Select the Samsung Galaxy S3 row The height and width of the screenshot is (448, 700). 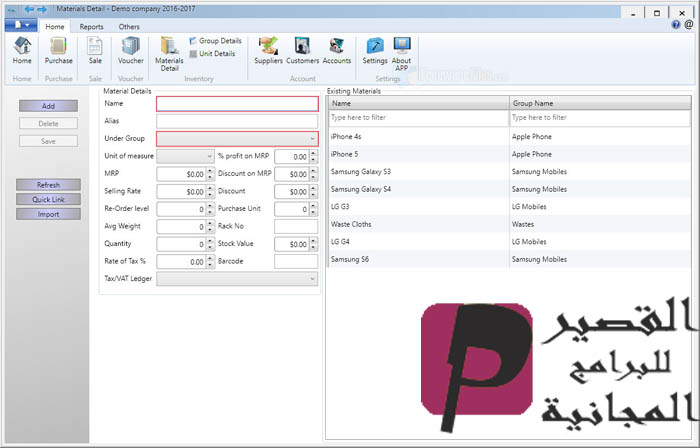(509, 171)
